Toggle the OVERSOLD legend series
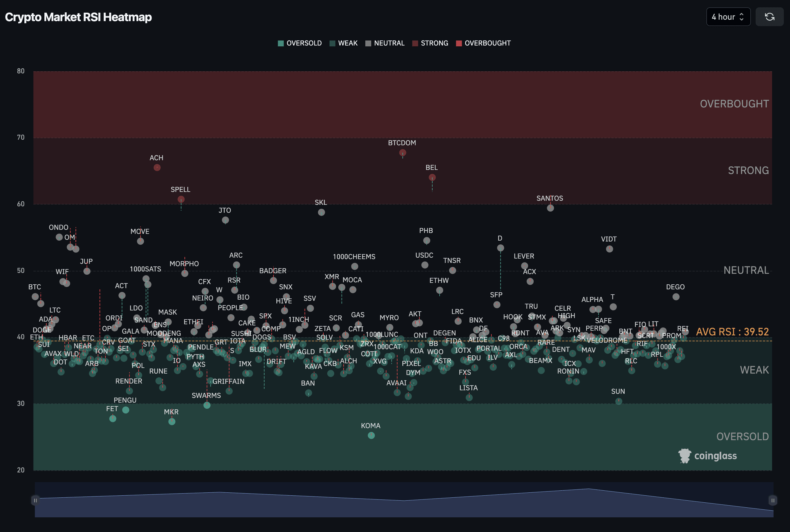The image size is (790, 532). coord(300,43)
